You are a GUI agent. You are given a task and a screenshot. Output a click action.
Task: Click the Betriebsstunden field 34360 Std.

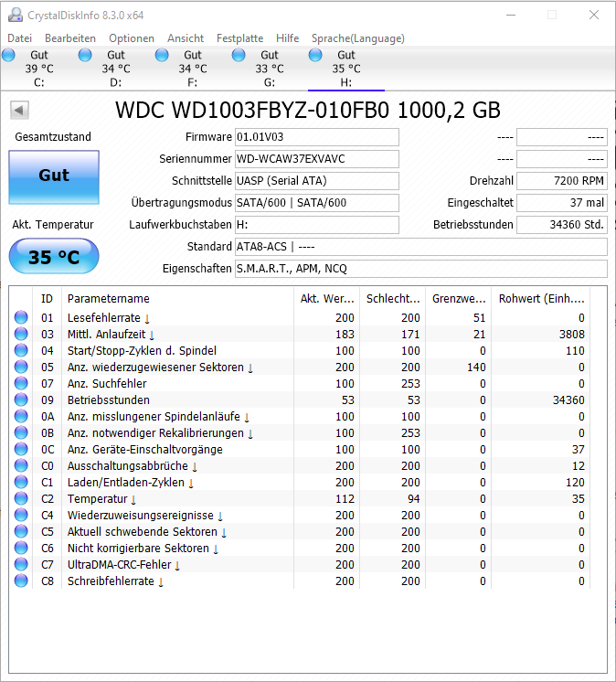click(562, 225)
